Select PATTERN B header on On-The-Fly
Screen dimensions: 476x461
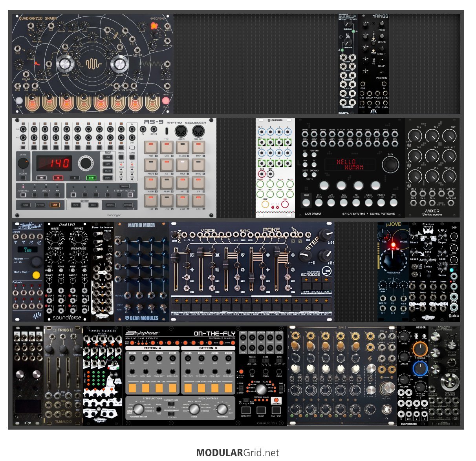click(x=208, y=348)
